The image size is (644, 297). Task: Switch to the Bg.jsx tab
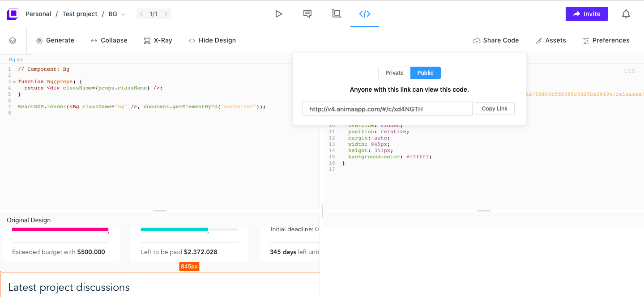point(16,59)
